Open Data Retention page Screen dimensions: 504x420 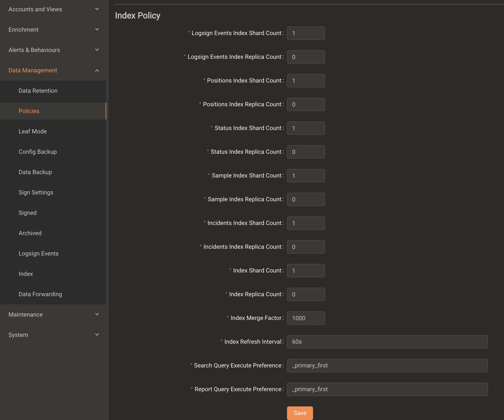pos(53,91)
